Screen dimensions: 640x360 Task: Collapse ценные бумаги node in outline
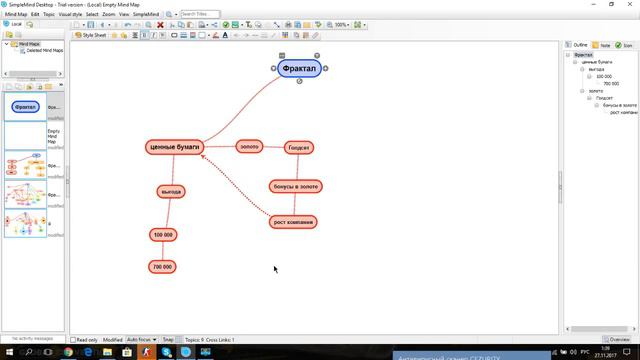click(575, 62)
